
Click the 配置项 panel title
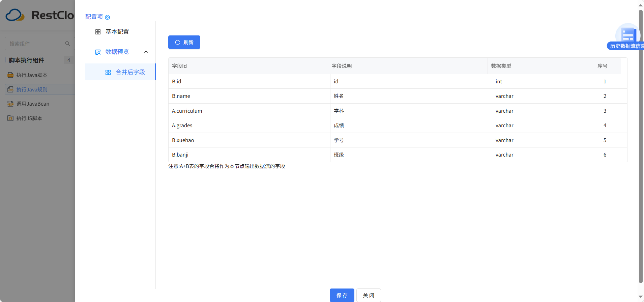click(x=94, y=17)
